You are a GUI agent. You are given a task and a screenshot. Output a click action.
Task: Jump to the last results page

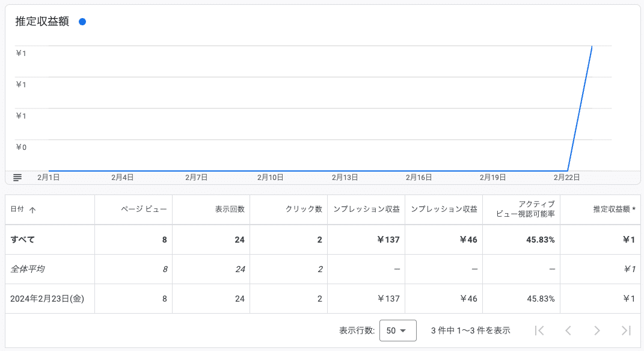point(626,330)
